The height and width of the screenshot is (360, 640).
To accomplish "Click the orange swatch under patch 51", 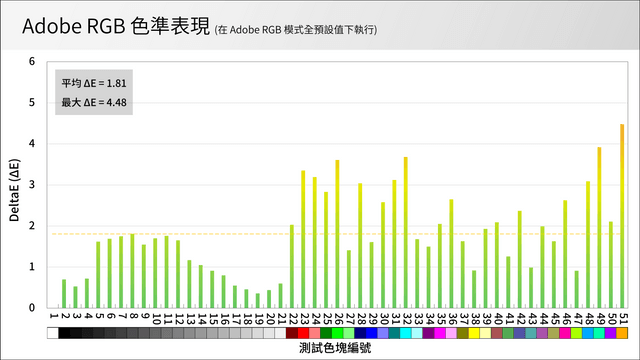I will [x=622, y=333].
